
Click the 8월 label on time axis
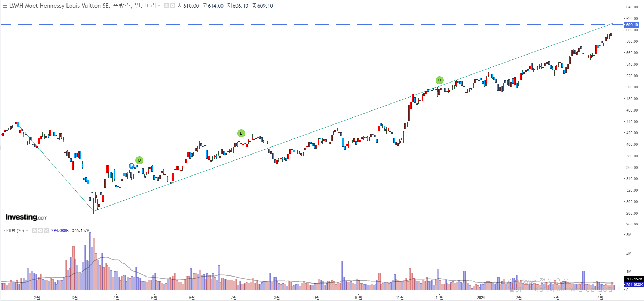pyautogui.click(x=277, y=298)
